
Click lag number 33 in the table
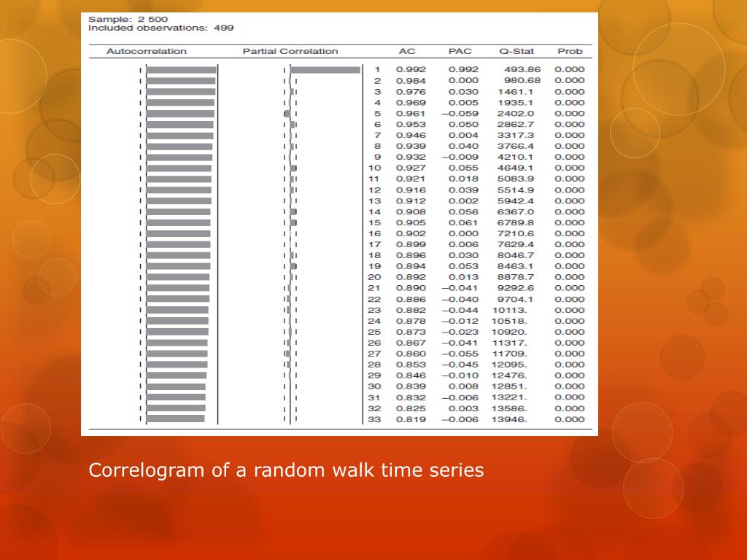(x=374, y=419)
